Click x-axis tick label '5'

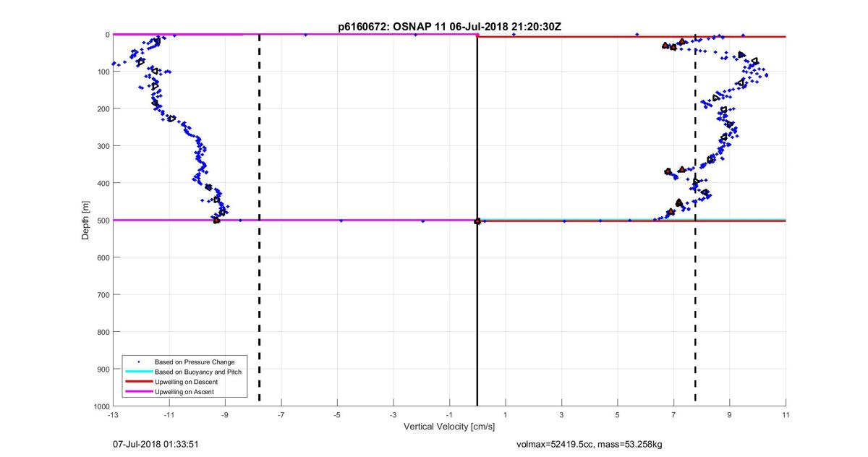tap(618, 416)
